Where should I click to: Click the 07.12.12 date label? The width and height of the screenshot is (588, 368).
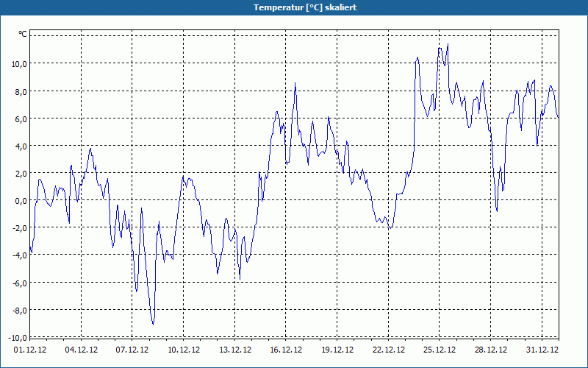point(133,350)
